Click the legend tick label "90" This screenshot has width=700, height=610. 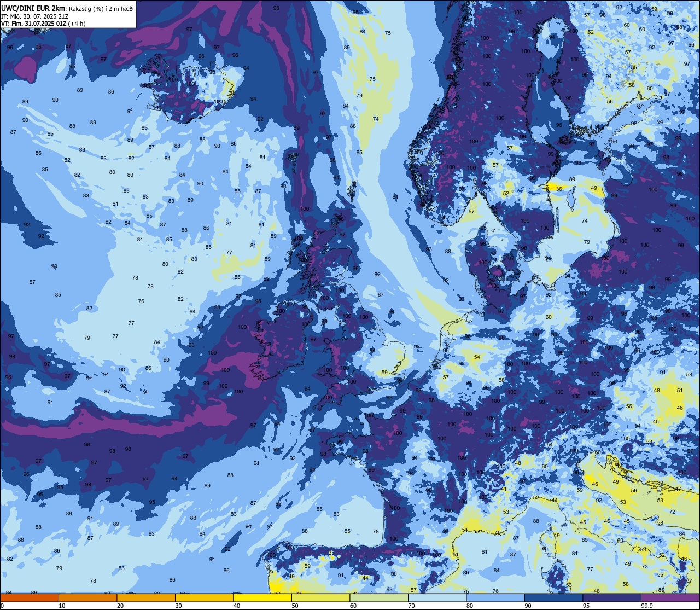(528, 606)
